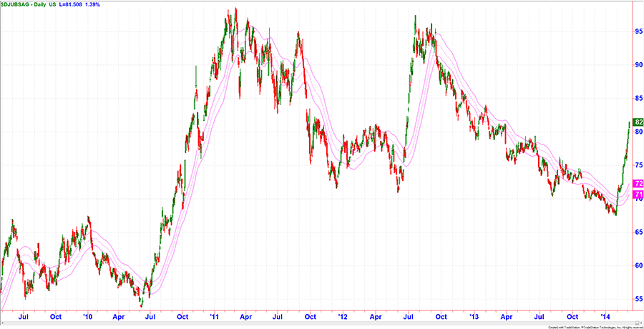Click the 75 price level on axis

pyautogui.click(x=637, y=164)
